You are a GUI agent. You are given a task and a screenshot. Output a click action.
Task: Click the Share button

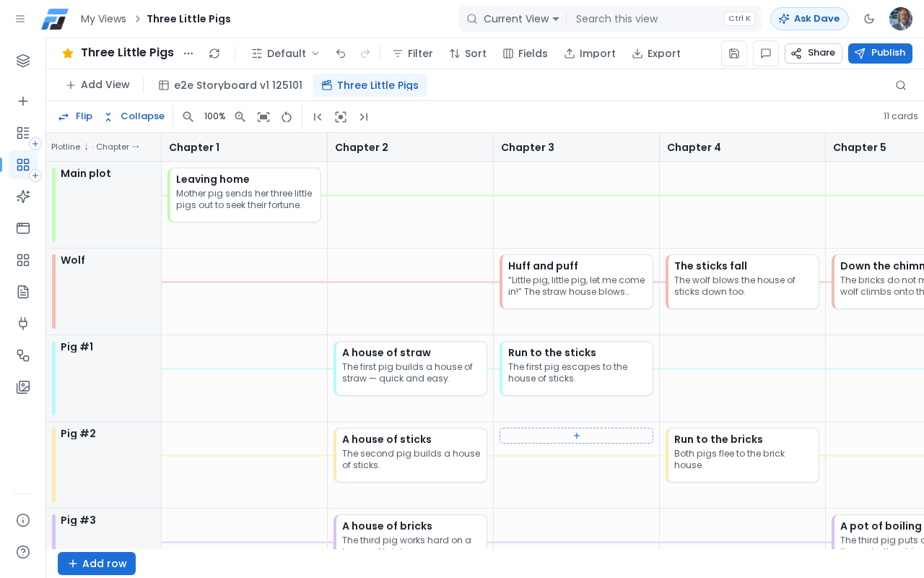pyautogui.click(x=814, y=53)
